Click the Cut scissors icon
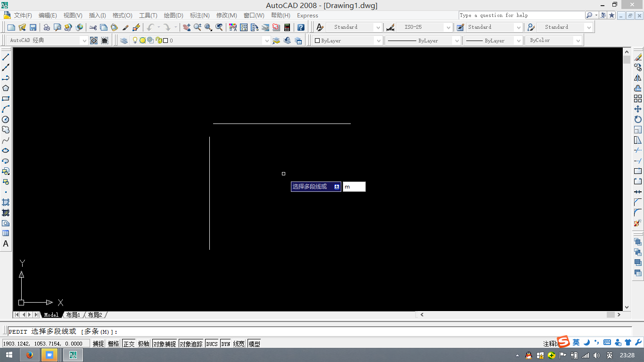The image size is (644, 362). coord(93,27)
